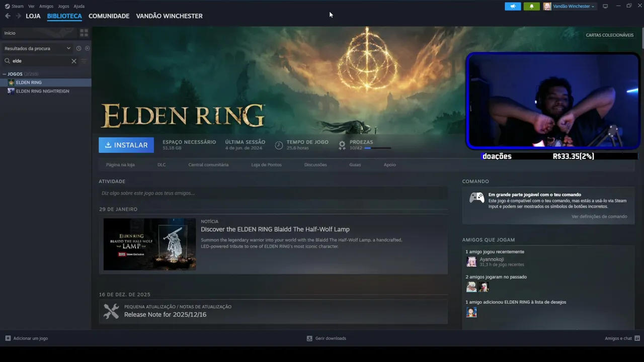The height and width of the screenshot is (362, 644).
Task: Click the achievements gear icon
Action: 342,145
